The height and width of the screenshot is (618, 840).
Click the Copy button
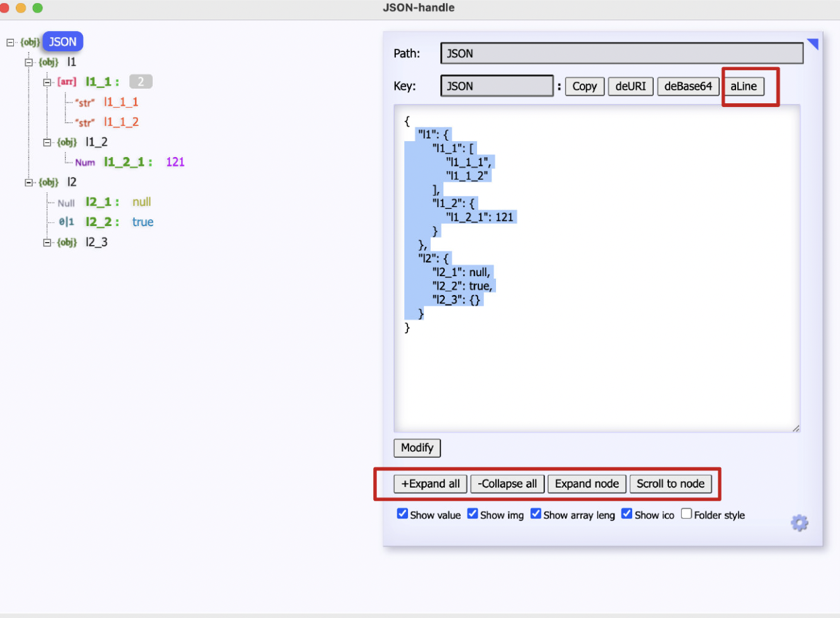click(x=585, y=86)
